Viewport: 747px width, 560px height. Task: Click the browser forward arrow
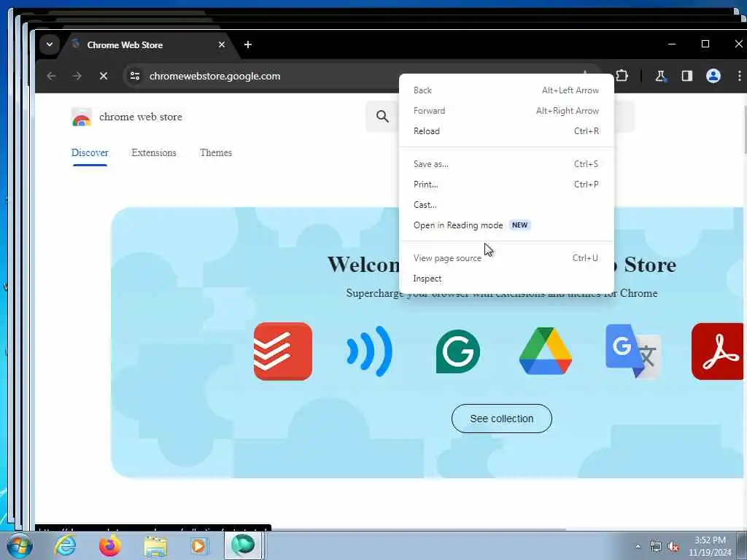[77, 76]
